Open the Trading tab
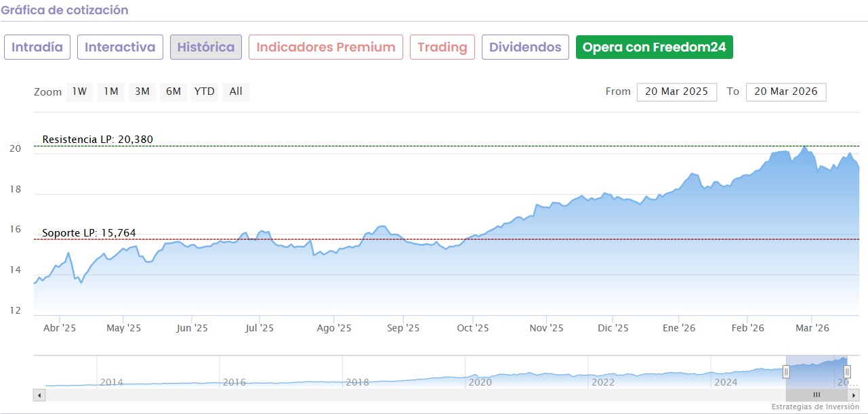This screenshot has width=868, height=414. (x=442, y=47)
